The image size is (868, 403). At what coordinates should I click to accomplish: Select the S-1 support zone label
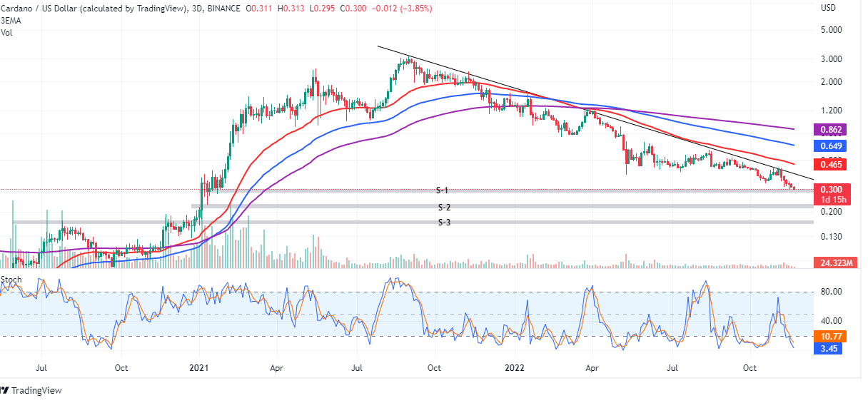[443, 190]
